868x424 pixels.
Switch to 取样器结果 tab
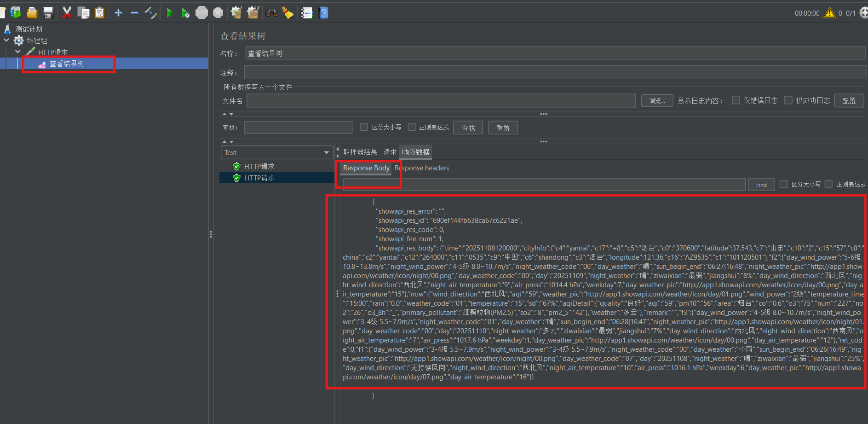click(x=360, y=152)
